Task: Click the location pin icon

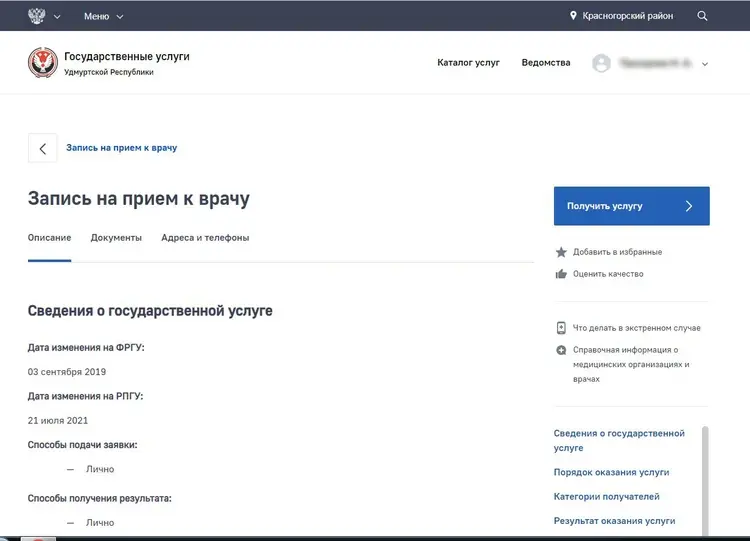Action: (573, 16)
